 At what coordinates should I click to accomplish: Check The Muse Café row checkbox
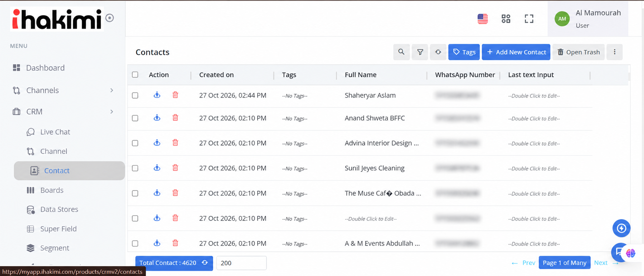[x=135, y=193]
